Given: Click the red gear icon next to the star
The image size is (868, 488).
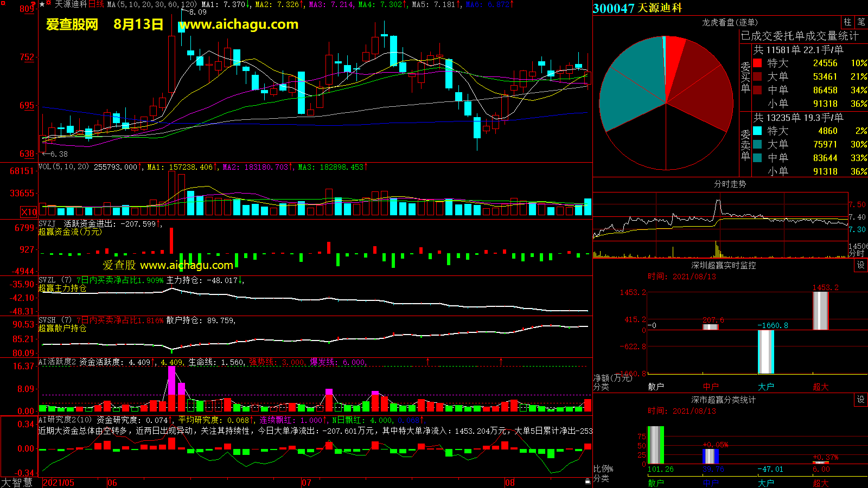Looking at the screenshot, I should (49, 4).
